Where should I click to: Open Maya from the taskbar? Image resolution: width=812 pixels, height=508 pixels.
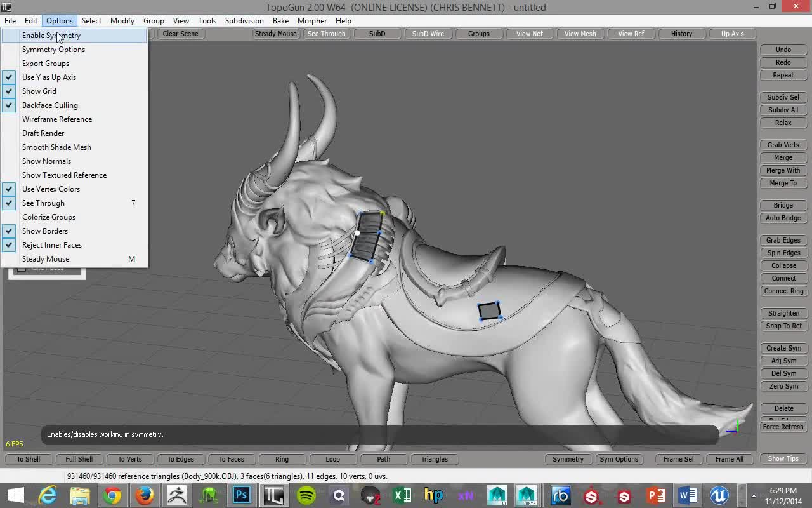click(x=527, y=495)
